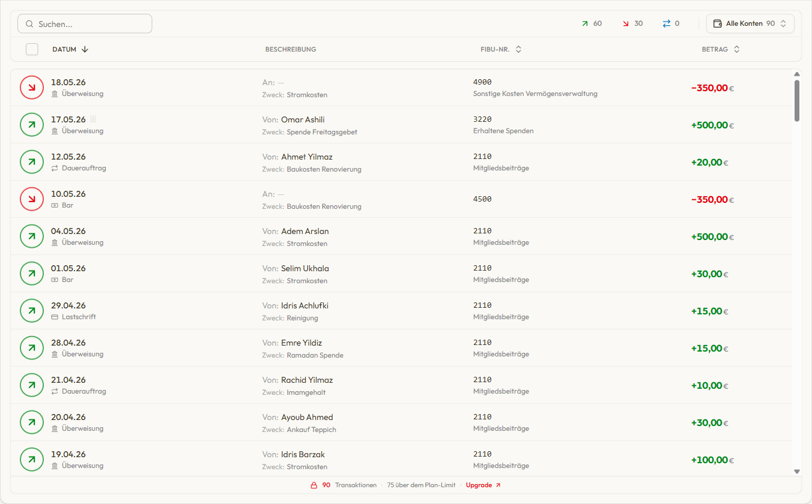Click the cash icon of the 01.05.26 Bar
812x504 pixels.
(55, 280)
